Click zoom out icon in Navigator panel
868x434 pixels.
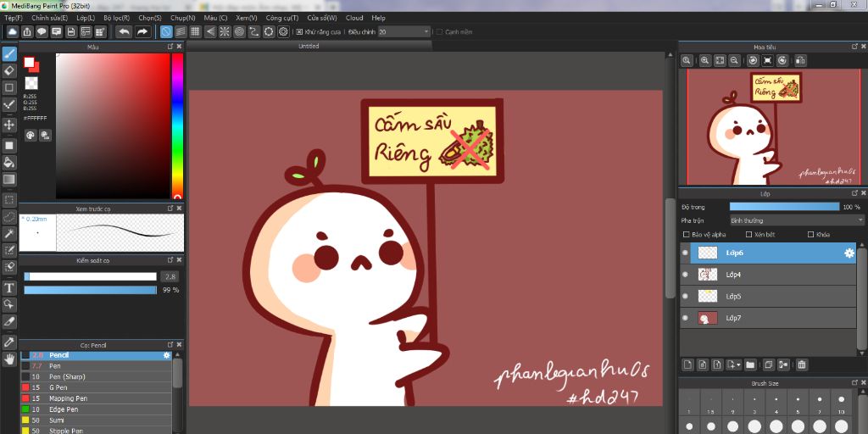click(734, 60)
